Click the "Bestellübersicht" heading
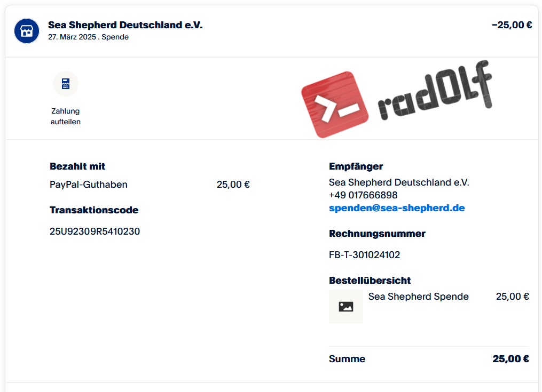This screenshot has width=542, height=392. (370, 281)
